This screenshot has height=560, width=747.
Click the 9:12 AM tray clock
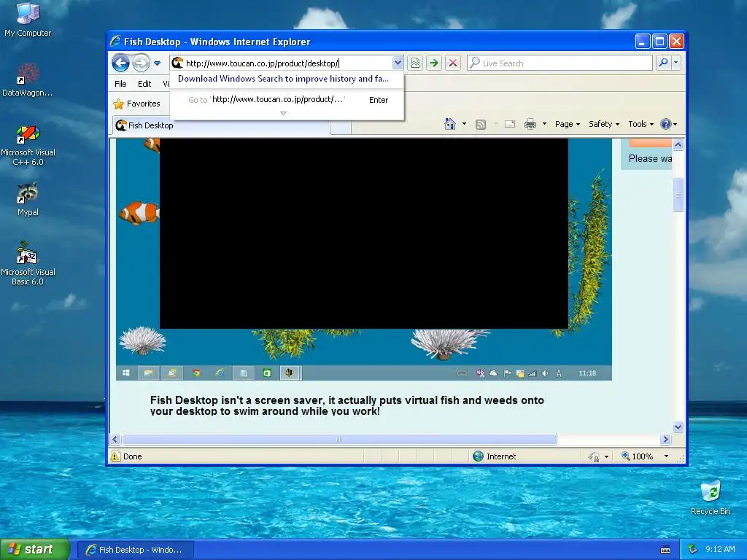click(720, 550)
